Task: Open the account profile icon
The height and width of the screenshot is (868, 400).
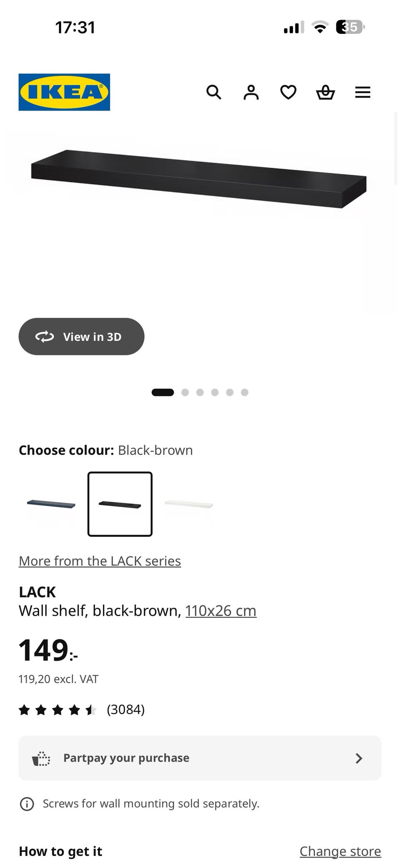Action: (251, 92)
